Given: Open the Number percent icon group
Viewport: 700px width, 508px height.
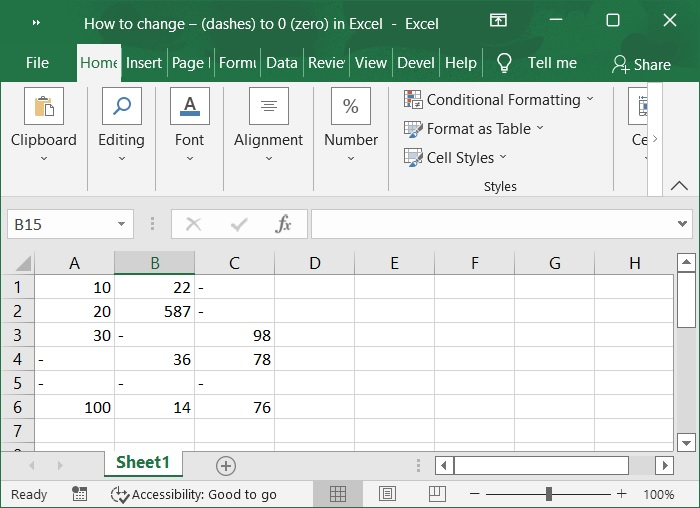Looking at the screenshot, I should [x=350, y=107].
